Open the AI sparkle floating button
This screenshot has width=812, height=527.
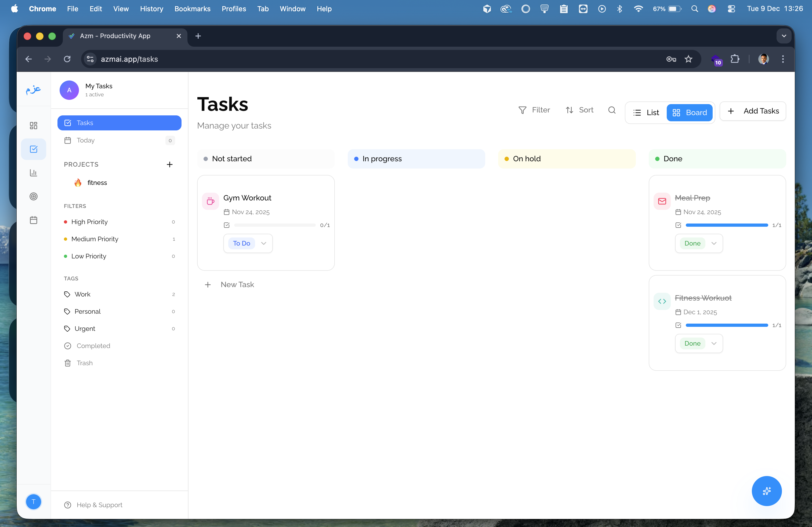click(x=766, y=491)
